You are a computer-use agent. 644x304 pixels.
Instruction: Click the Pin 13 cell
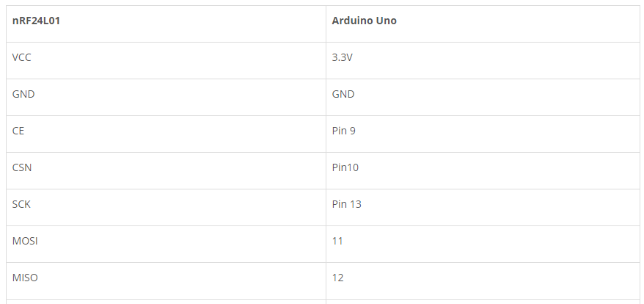[x=483, y=207]
